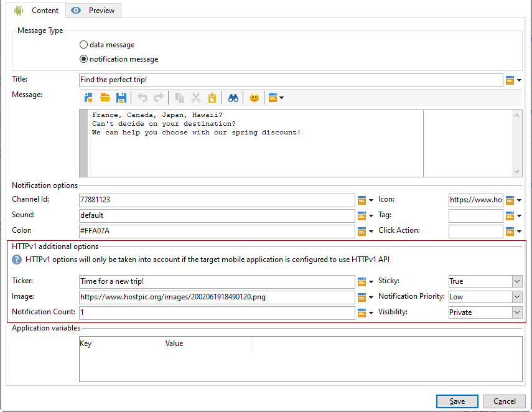This screenshot has width=532, height=412.
Task: Select the notification message radio button
Action: 83,59
